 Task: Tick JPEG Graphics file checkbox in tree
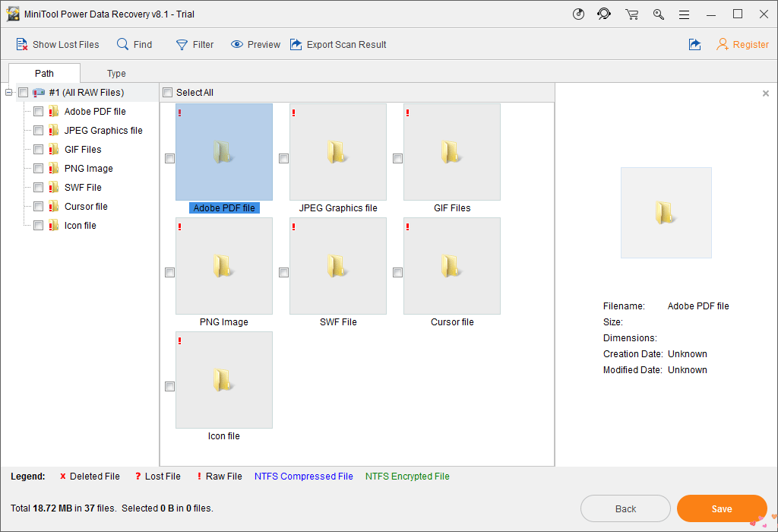(x=38, y=130)
